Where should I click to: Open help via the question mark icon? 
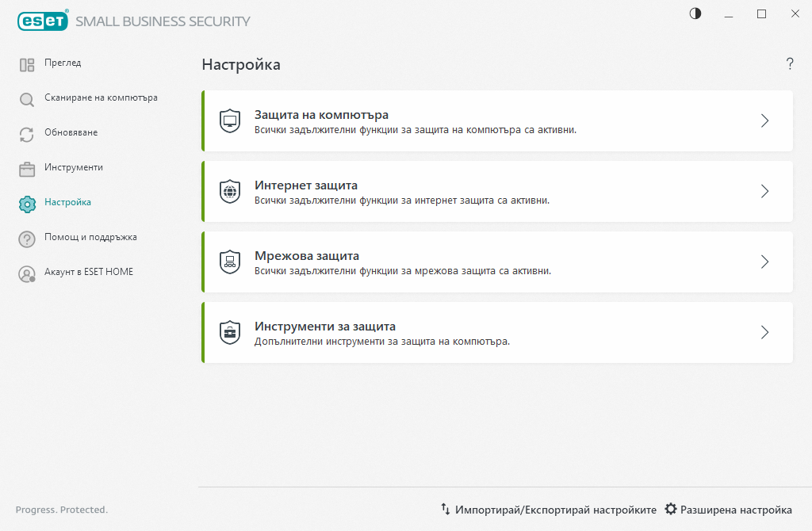790,63
